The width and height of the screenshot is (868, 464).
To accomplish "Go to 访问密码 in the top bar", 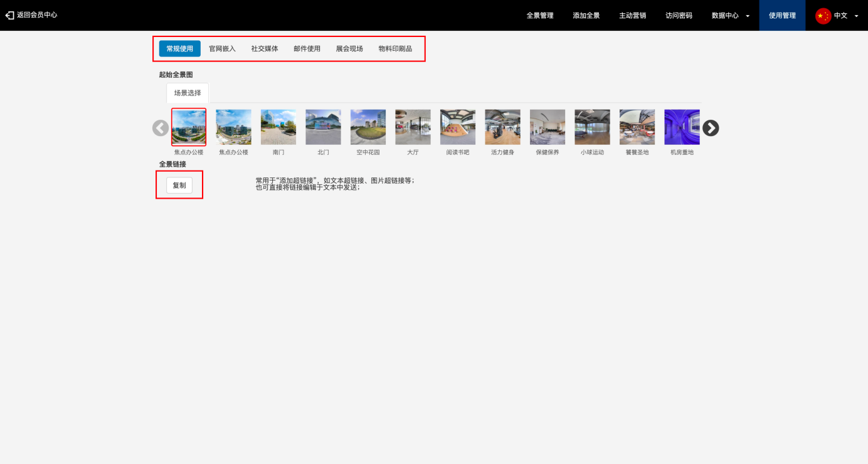I will (679, 16).
